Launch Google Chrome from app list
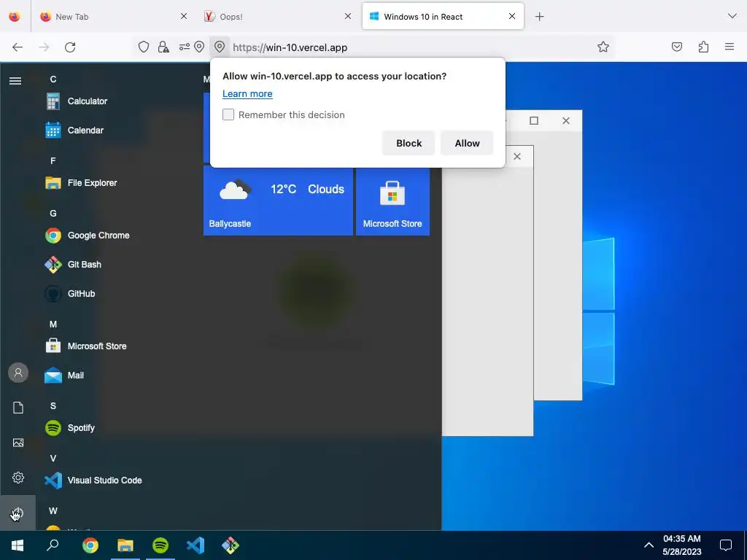 88,236
